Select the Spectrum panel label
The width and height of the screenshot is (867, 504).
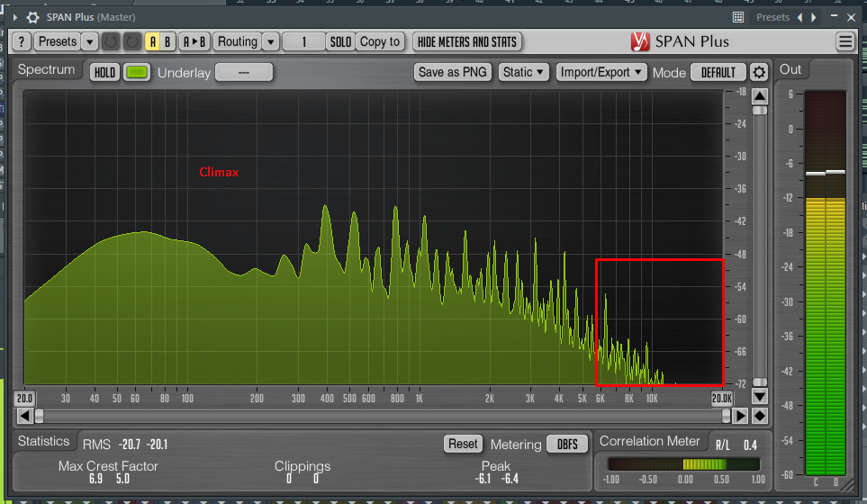[46, 69]
